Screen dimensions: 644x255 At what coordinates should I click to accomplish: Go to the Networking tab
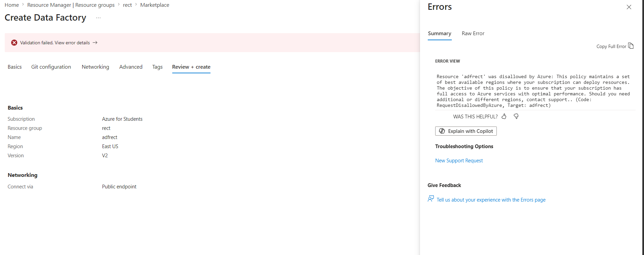click(x=95, y=67)
